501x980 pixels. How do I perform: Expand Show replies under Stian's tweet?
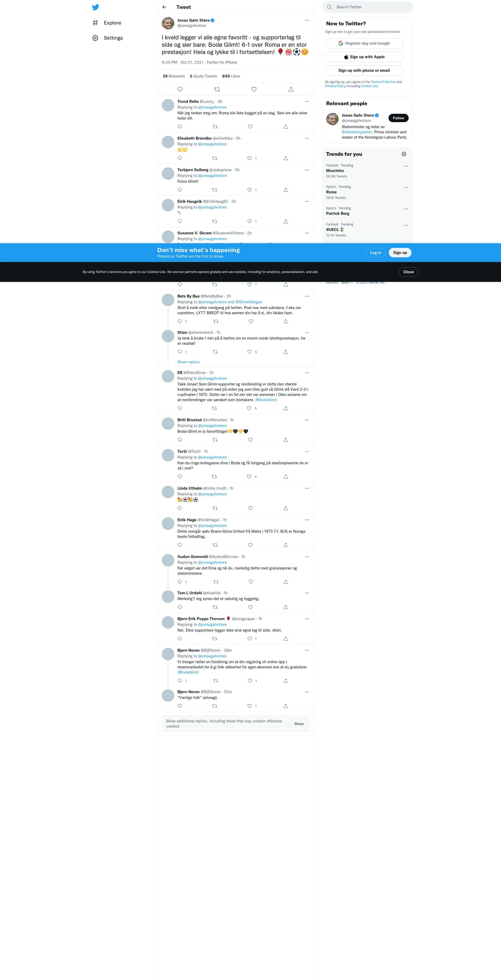188,362
